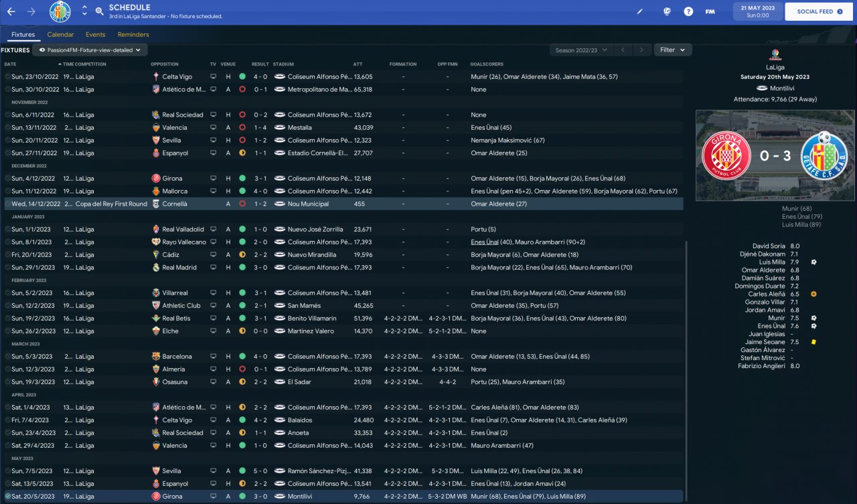857x504 pixels.
Task: Open the Social Feed button
Action: (820, 11)
